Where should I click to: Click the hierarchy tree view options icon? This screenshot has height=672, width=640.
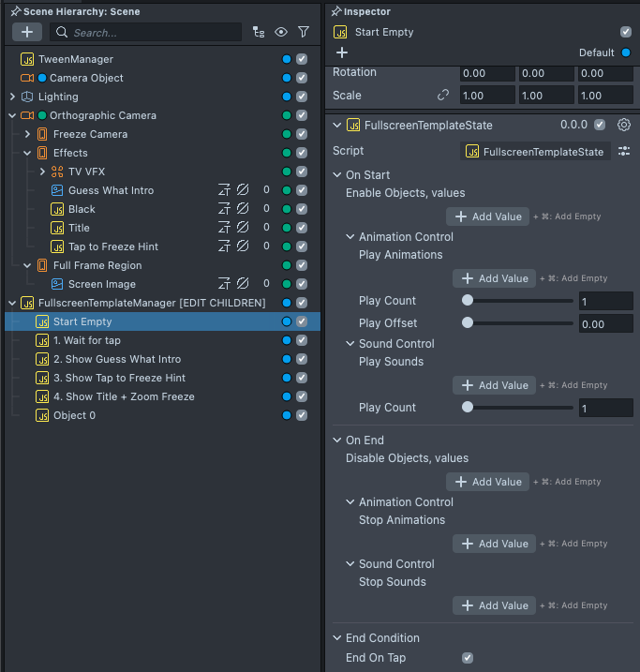coord(259,32)
